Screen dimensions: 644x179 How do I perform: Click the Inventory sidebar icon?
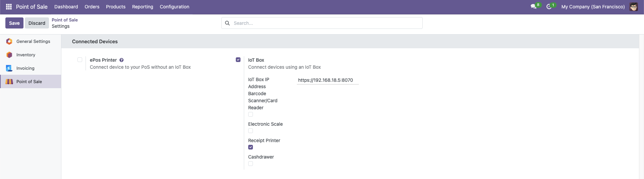point(9,55)
